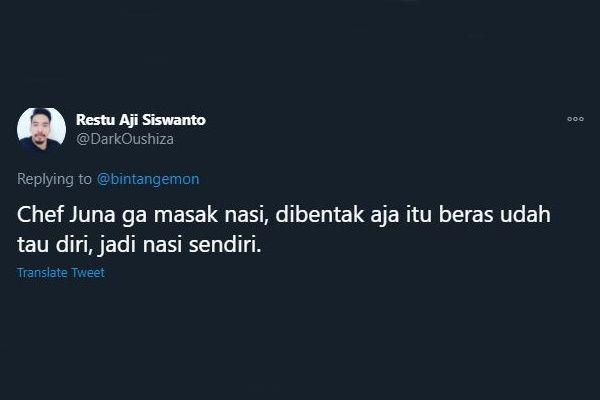600x400 pixels.
Task: Click Translate Tweet
Action: (x=61, y=273)
